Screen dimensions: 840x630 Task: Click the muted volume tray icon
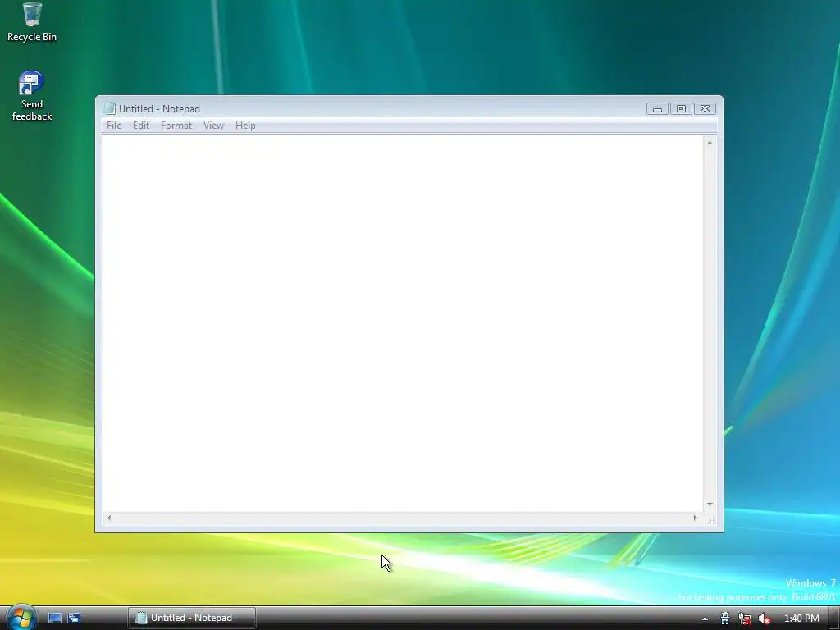(x=765, y=619)
